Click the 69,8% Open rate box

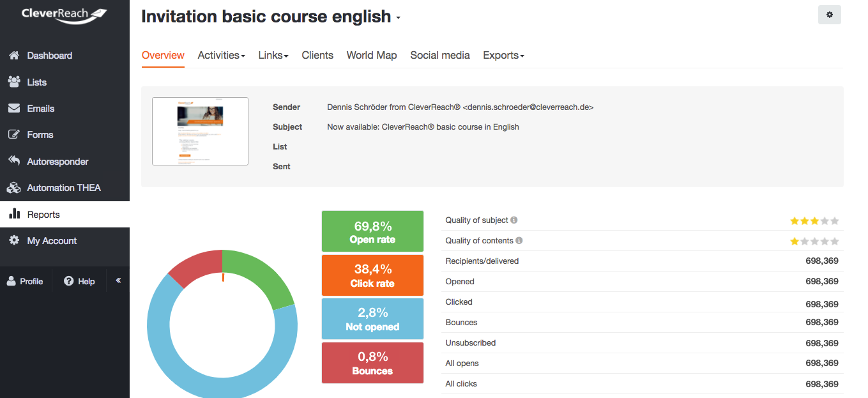pos(372,231)
